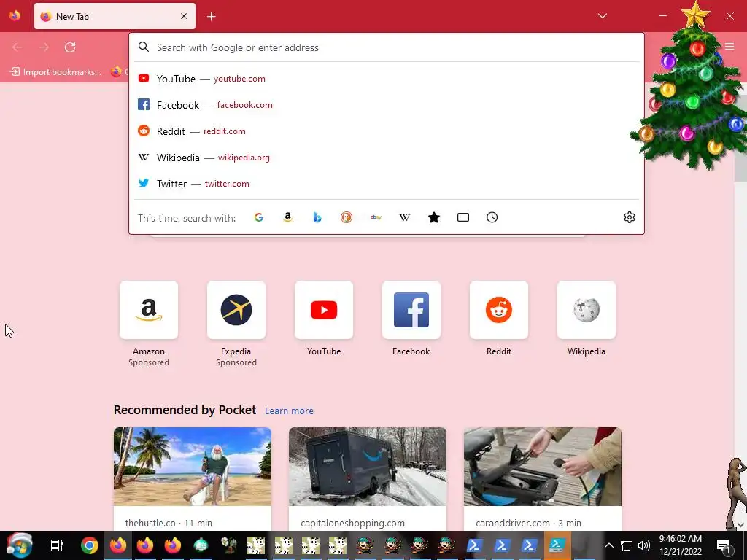Choose the Facebook facebook.com suggestion
The image size is (747, 560).
coord(387,105)
